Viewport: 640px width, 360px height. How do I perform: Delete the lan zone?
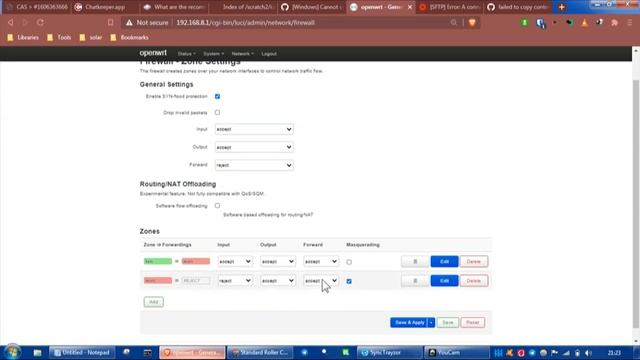[x=473, y=262]
